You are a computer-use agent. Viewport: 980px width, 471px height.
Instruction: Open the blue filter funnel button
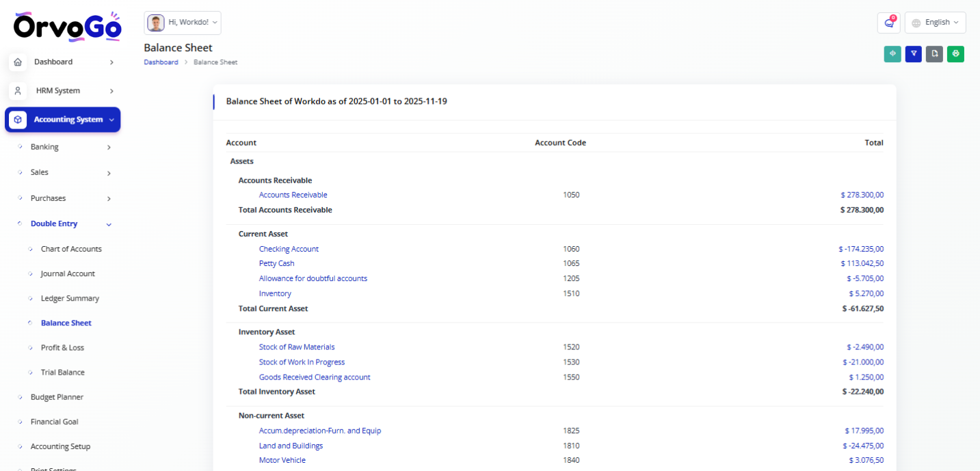click(x=913, y=54)
